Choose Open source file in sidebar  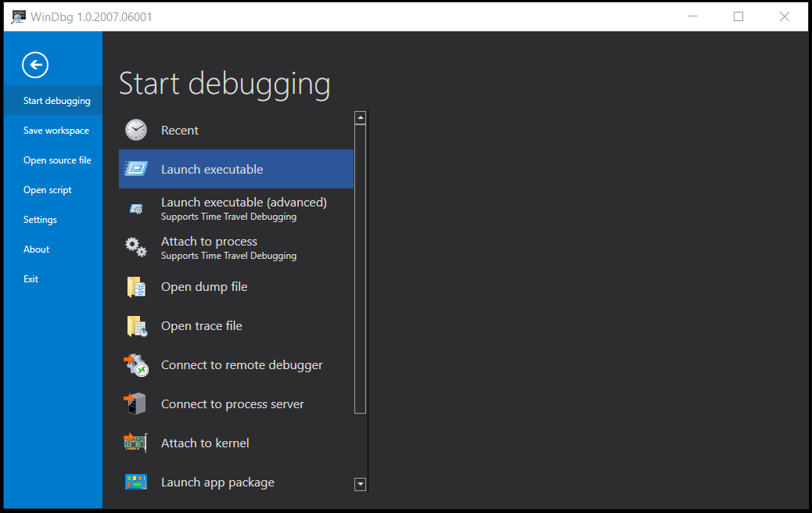click(53, 160)
